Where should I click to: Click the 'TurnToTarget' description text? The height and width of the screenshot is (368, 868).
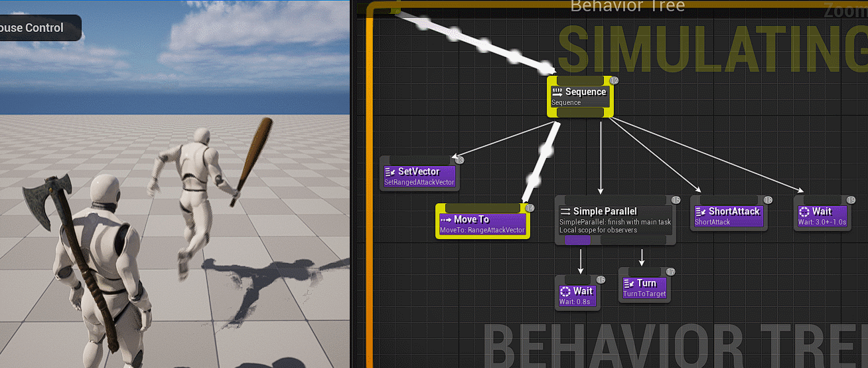(x=644, y=294)
